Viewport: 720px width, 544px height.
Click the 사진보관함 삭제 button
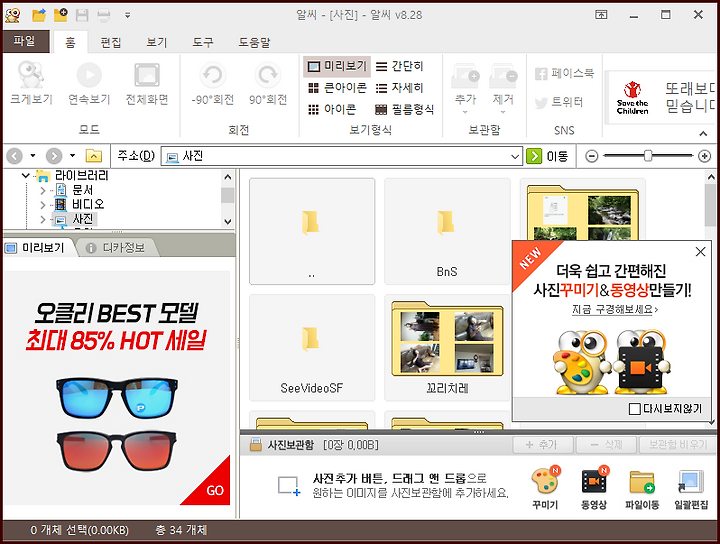pos(606,444)
